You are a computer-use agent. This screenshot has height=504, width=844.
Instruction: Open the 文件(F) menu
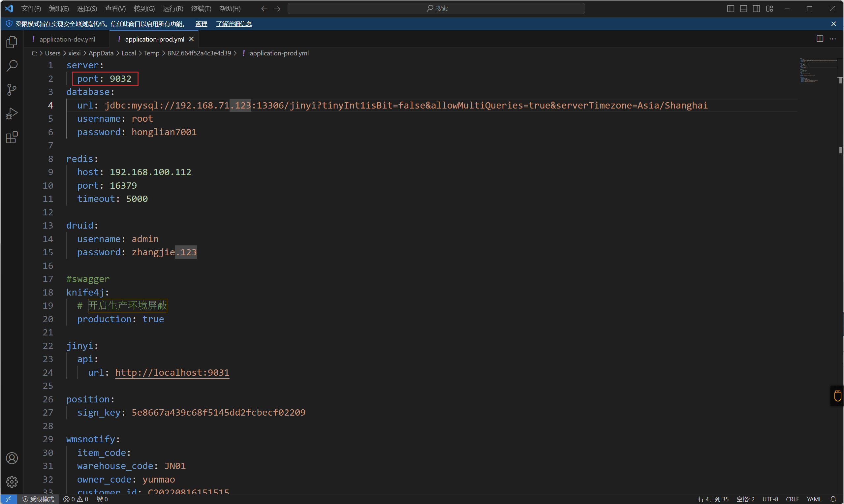[x=31, y=9]
